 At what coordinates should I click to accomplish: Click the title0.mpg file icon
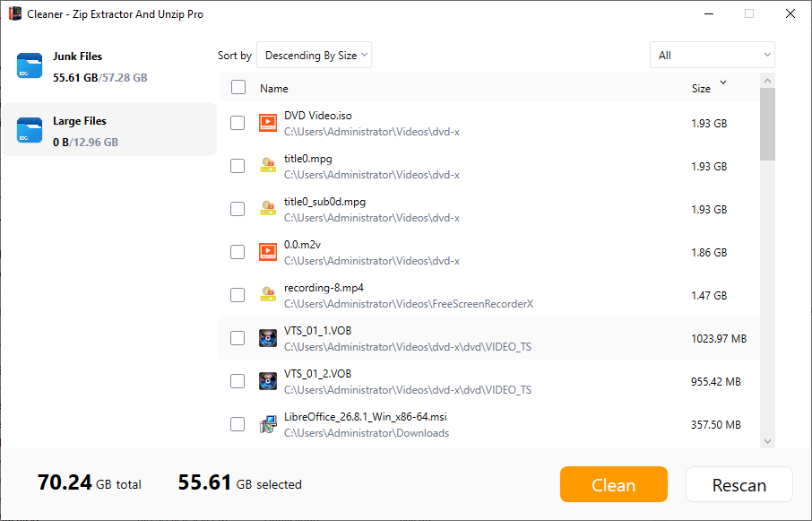click(268, 166)
